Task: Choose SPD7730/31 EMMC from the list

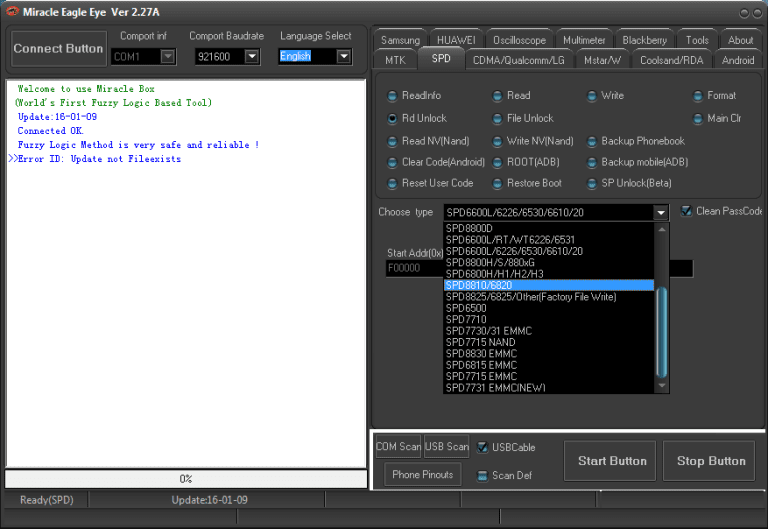Action: (549, 331)
